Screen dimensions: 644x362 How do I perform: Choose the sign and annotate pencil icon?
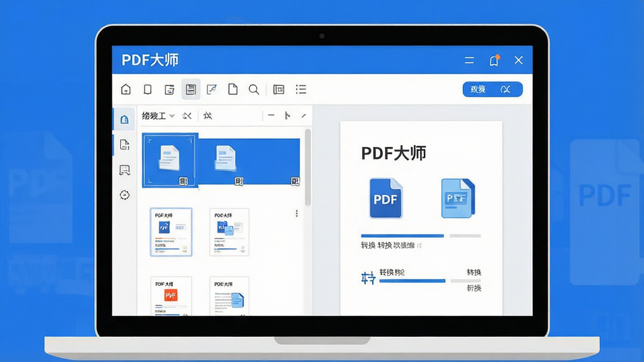211,89
